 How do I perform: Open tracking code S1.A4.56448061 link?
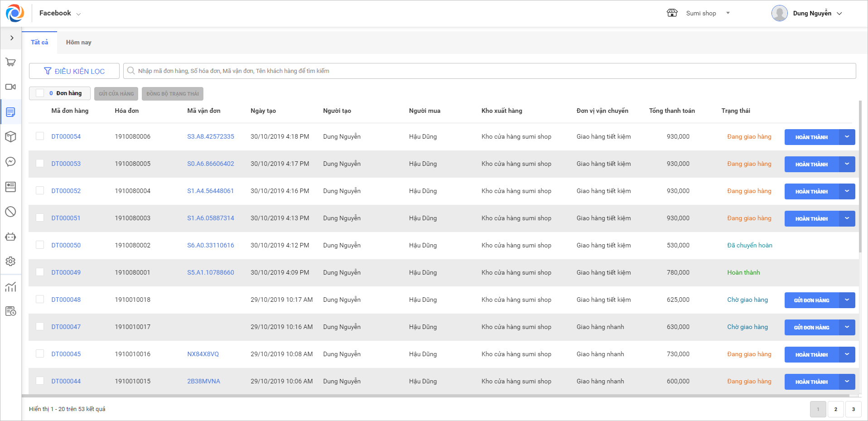point(210,191)
